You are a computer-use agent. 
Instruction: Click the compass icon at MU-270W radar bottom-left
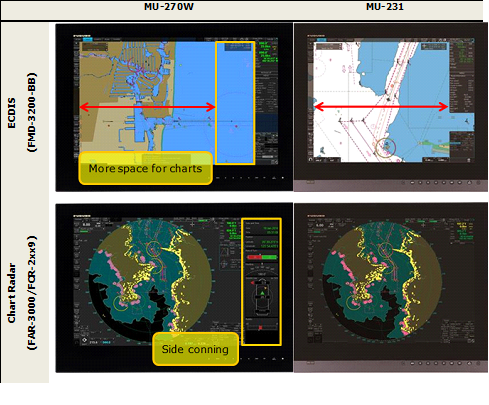(x=84, y=340)
